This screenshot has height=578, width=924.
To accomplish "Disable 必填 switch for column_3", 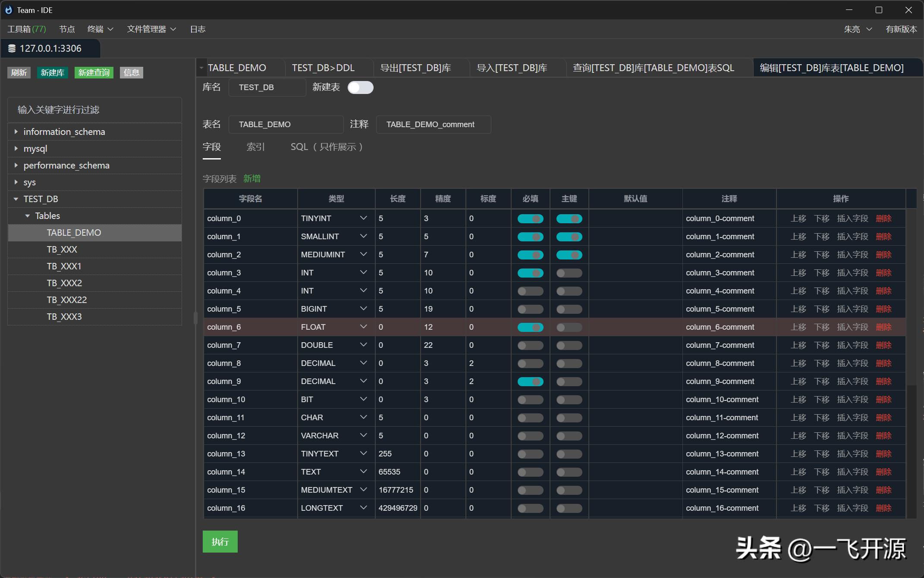I will [530, 273].
